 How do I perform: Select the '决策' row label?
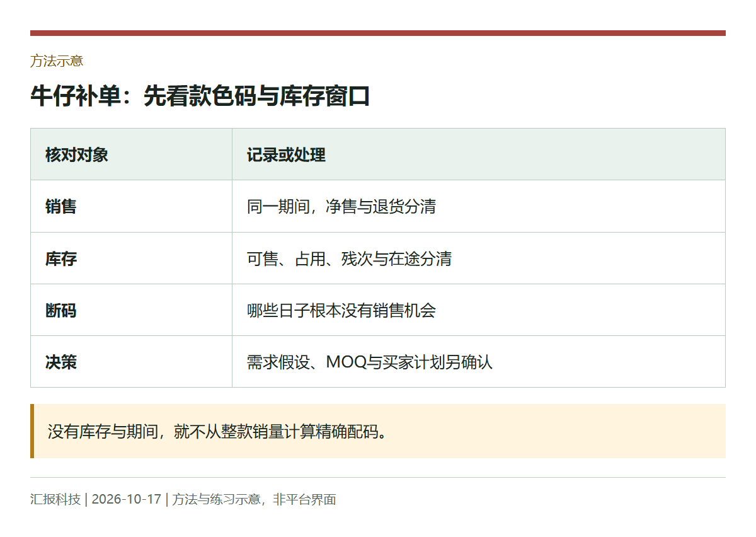click(x=61, y=362)
